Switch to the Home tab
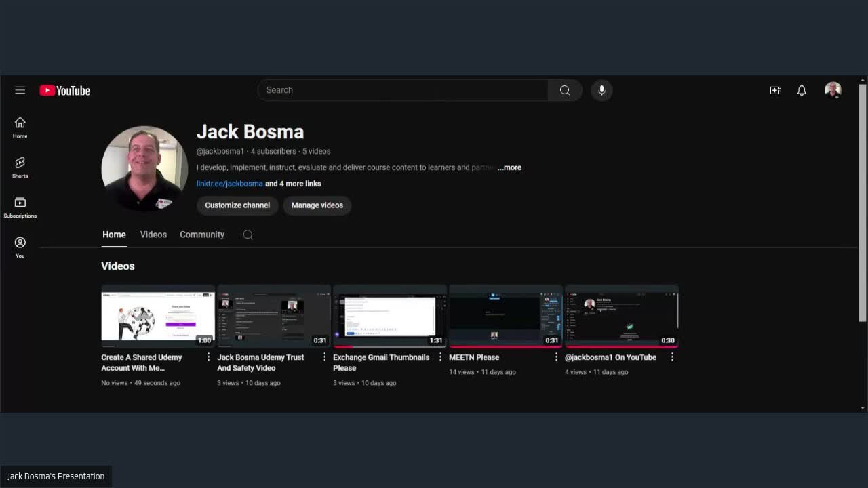The height and width of the screenshot is (488, 868). [x=114, y=235]
